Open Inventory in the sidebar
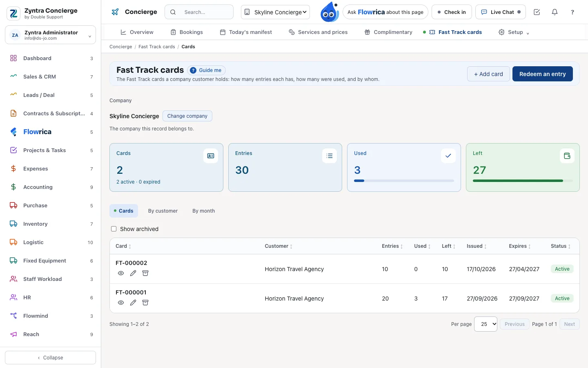 51,224
